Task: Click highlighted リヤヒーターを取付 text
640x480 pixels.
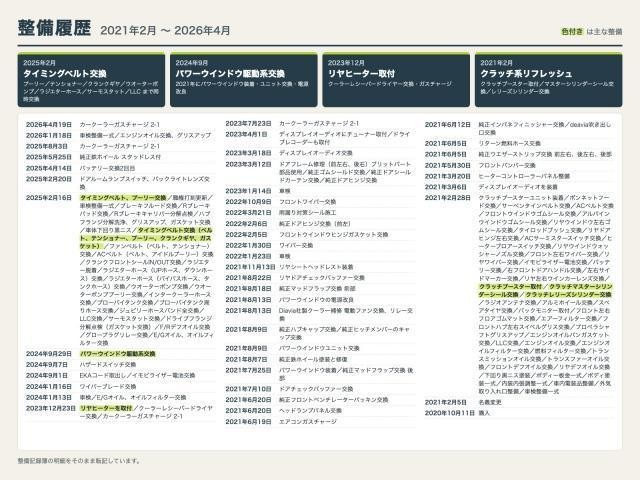Action: [x=106, y=408]
